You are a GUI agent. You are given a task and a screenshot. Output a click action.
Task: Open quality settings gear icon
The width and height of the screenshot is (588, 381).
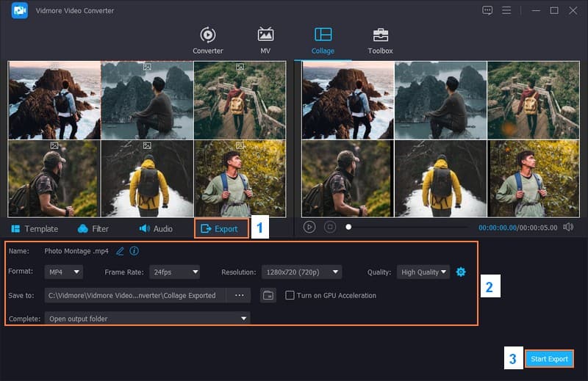pos(461,272)
